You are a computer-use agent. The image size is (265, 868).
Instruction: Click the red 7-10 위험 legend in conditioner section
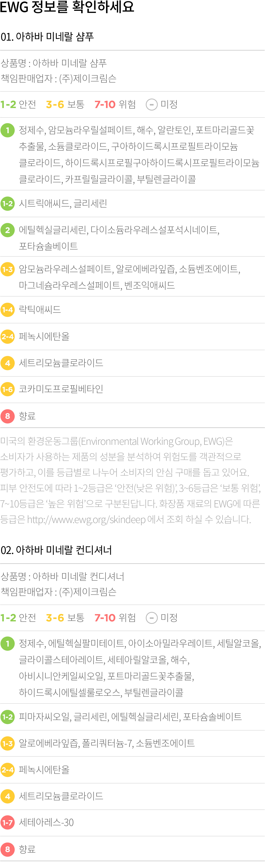point(115,618)
